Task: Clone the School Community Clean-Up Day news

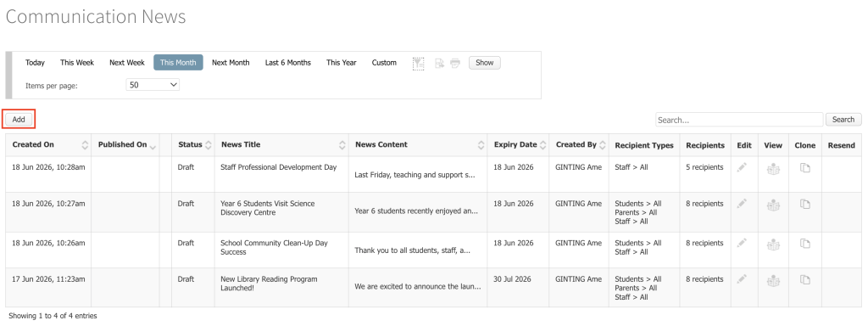Action: [805, 244]
